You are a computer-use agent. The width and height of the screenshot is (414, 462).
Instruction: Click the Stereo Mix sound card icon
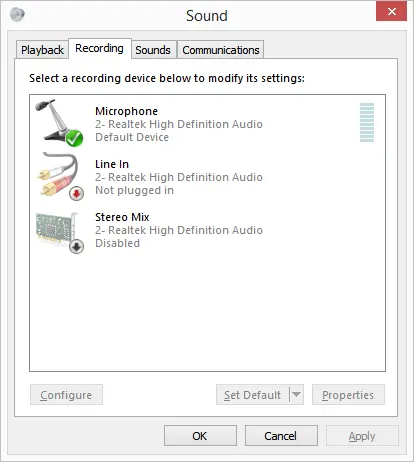(59, 232)
